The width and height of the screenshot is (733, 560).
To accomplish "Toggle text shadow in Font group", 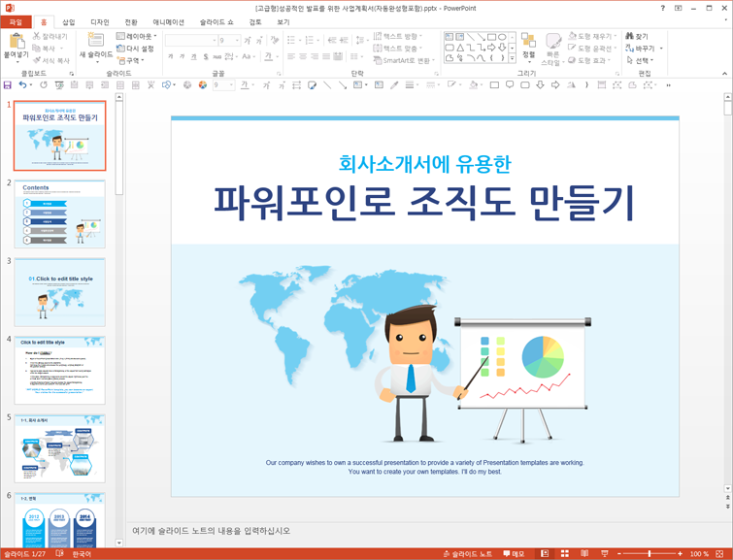I will [206, 56].
